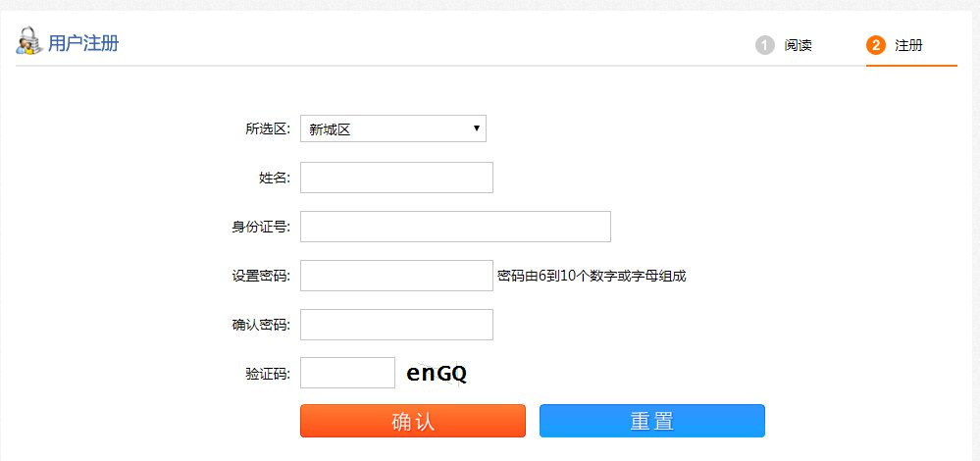980x461 pixels.
Task: Click the 所选区 field label
Action: coord(267,128)
